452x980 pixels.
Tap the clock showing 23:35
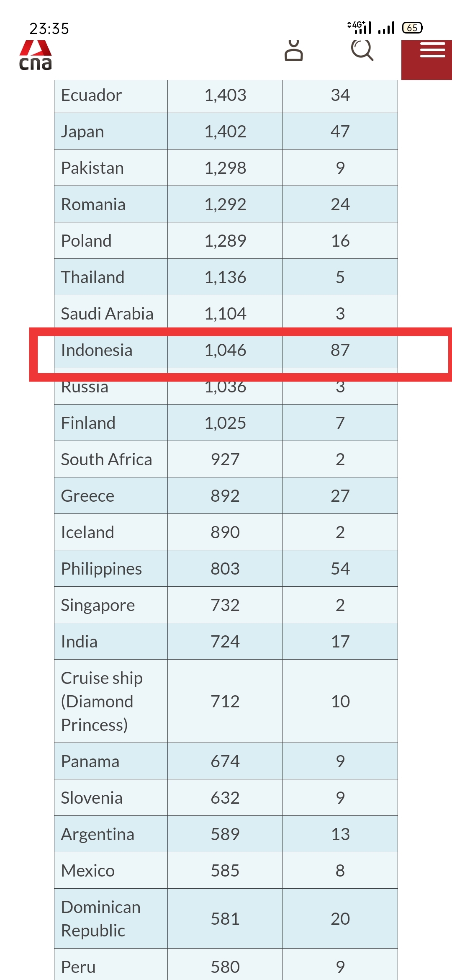49,28
